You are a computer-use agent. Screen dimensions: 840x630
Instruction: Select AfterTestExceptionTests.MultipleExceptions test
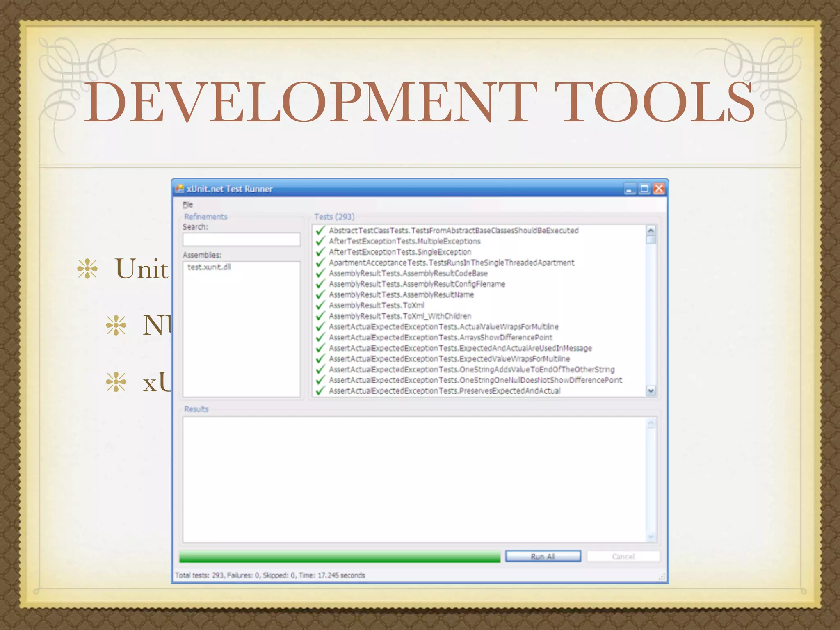click(404, 241)
